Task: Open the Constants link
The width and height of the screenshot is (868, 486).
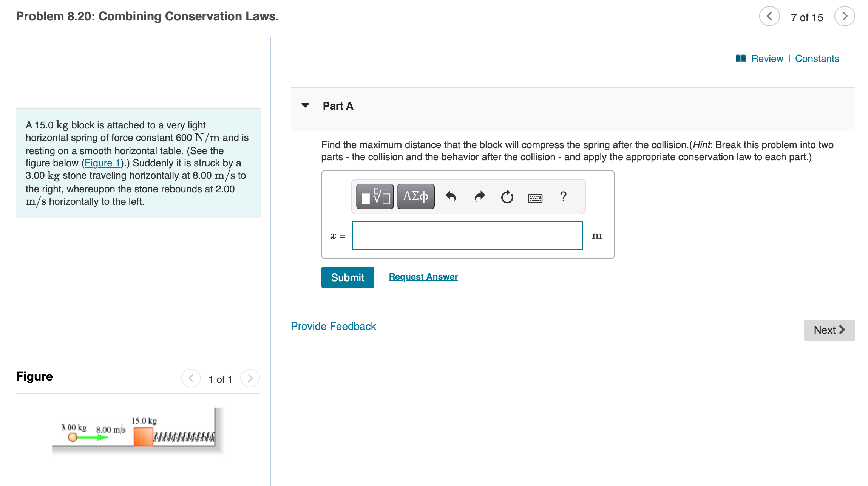Action: coord(817,59)
